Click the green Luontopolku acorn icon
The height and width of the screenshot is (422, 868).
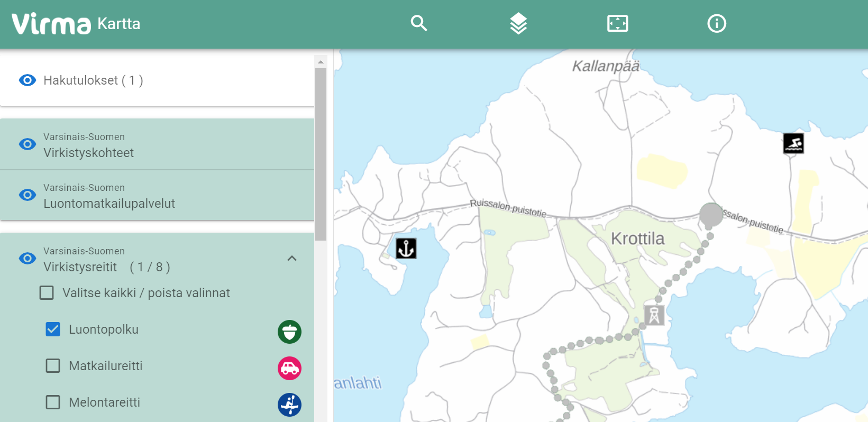pyautogui.click(x=289, y=332)
